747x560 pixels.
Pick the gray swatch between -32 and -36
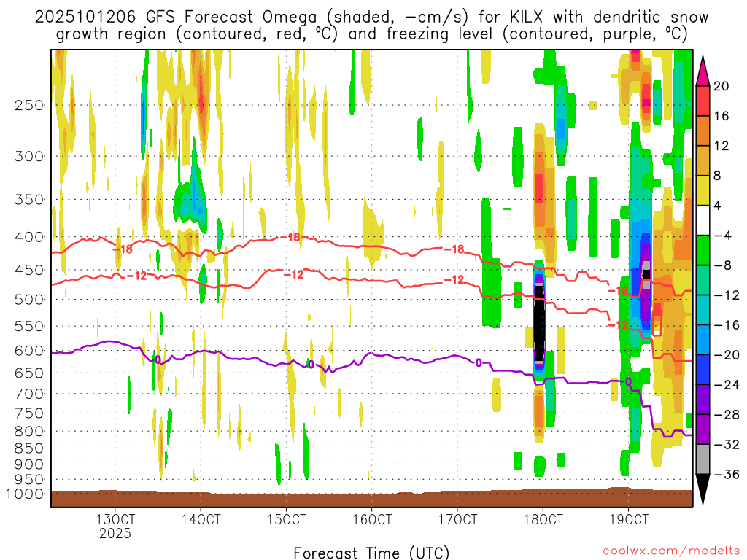[x=703, y=459]
